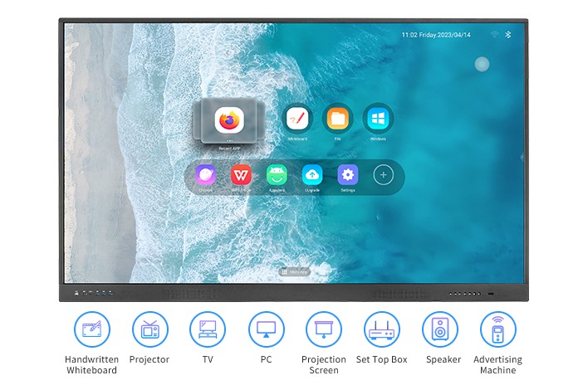Open the green Android robot app
The image size is (588, 385).
click(x=277, y=175)
